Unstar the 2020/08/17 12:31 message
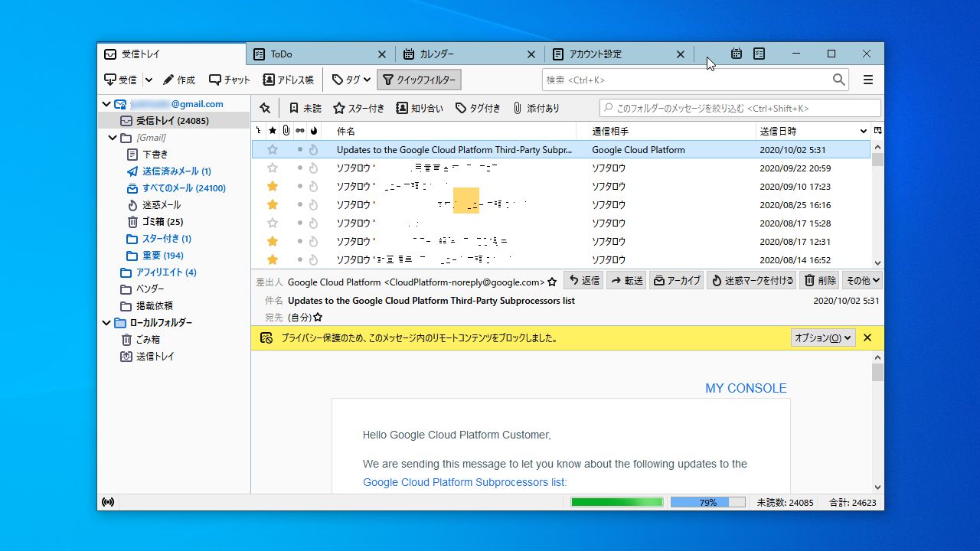The image size is (980, 551). [x=273, y=242]
